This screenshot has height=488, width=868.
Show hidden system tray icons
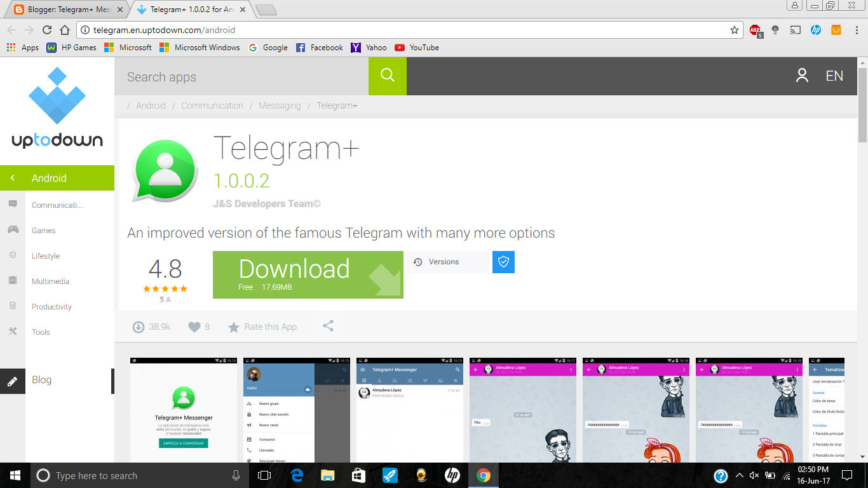tap(739, 475)
